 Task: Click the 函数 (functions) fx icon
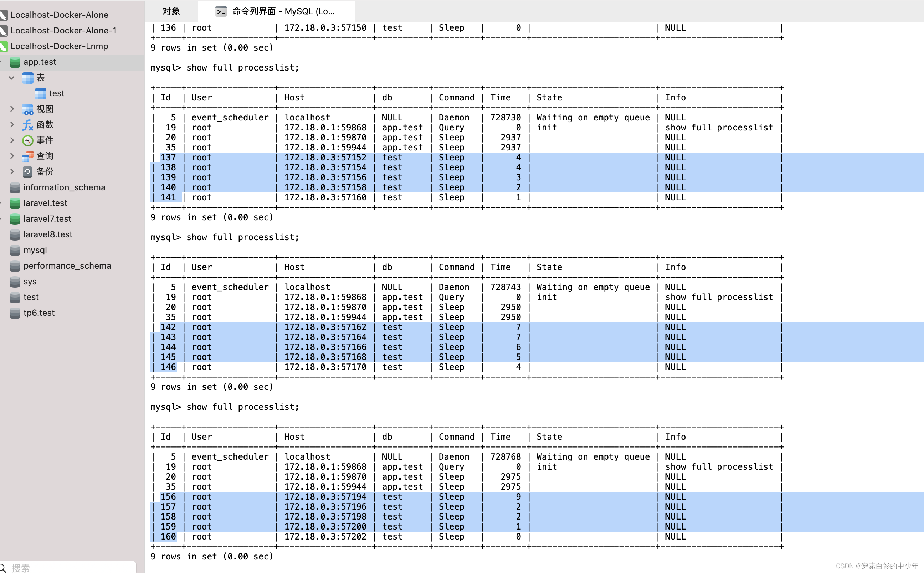(x=28, y=125)
